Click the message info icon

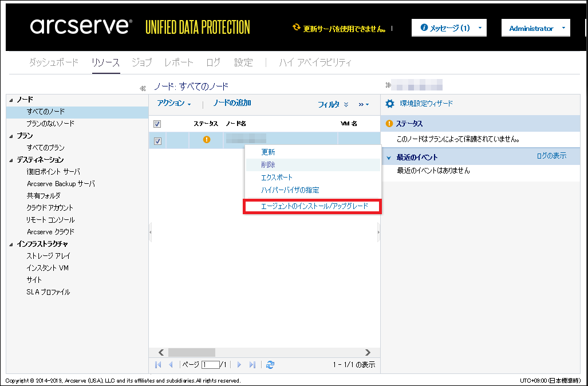coord(424,27)
